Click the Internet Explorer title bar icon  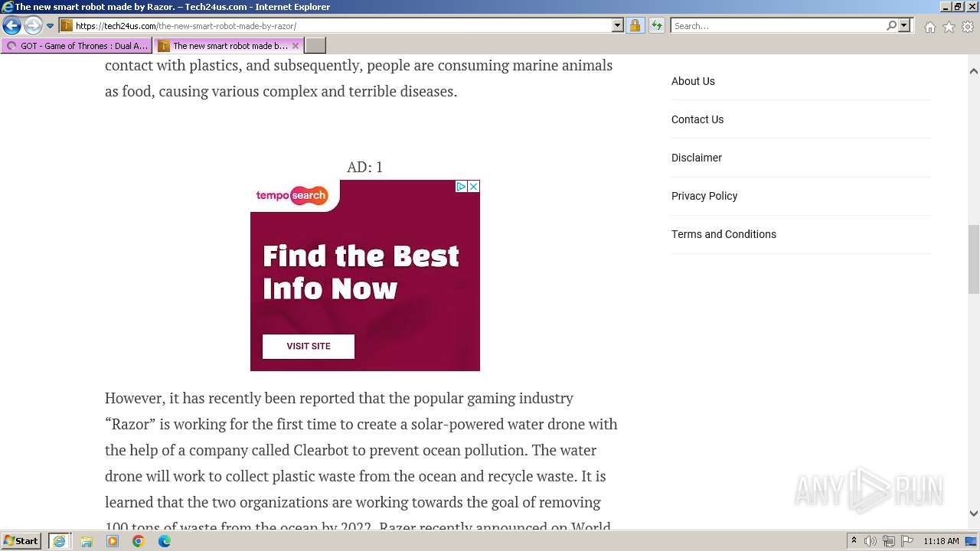click(x=8, y=7)
